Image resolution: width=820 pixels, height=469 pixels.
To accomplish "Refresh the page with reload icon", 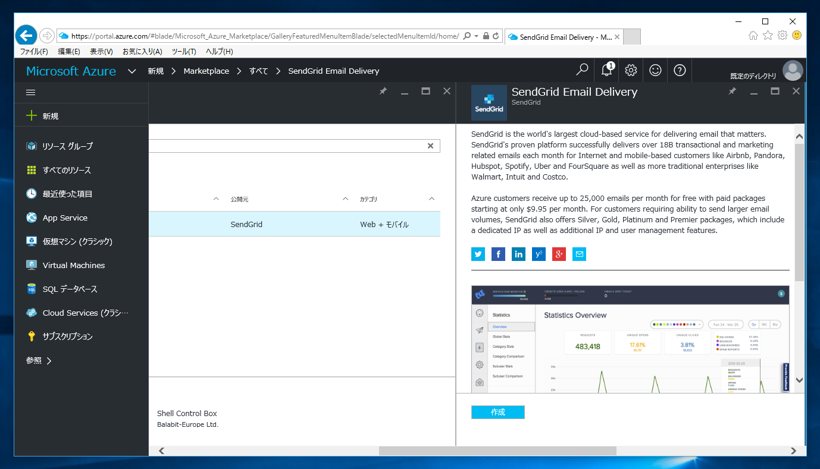I will tap(496, 36).
